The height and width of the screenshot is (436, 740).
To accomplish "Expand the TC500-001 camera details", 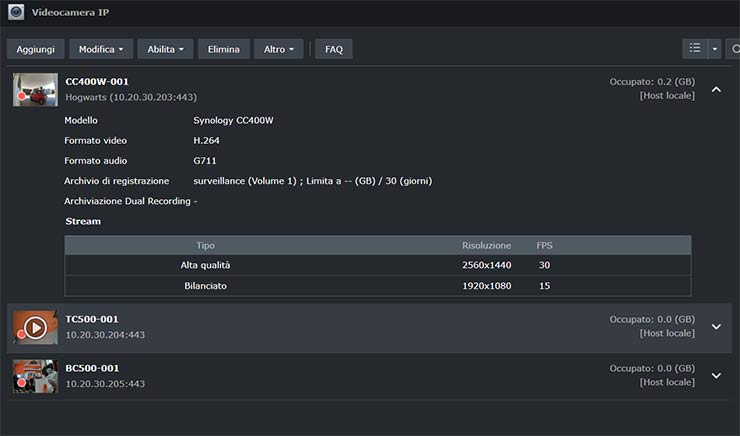I will click(x=716, y=327).
